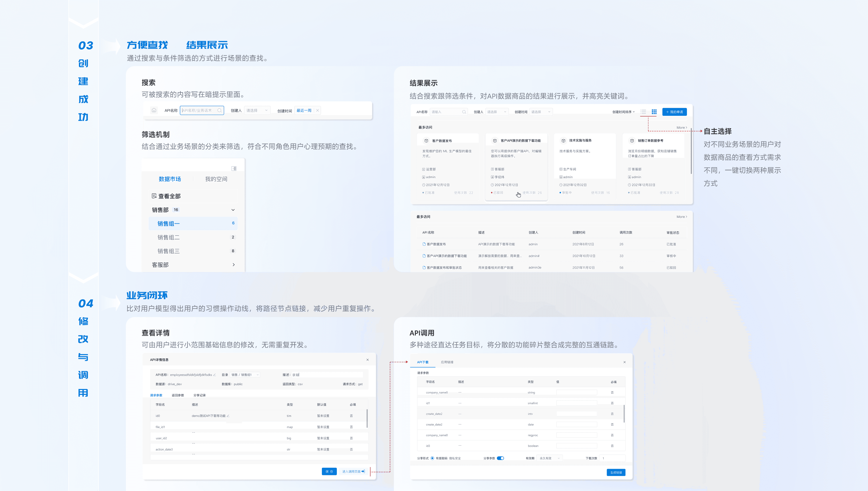Expand the 客服部 group chevron

point(234,265)
